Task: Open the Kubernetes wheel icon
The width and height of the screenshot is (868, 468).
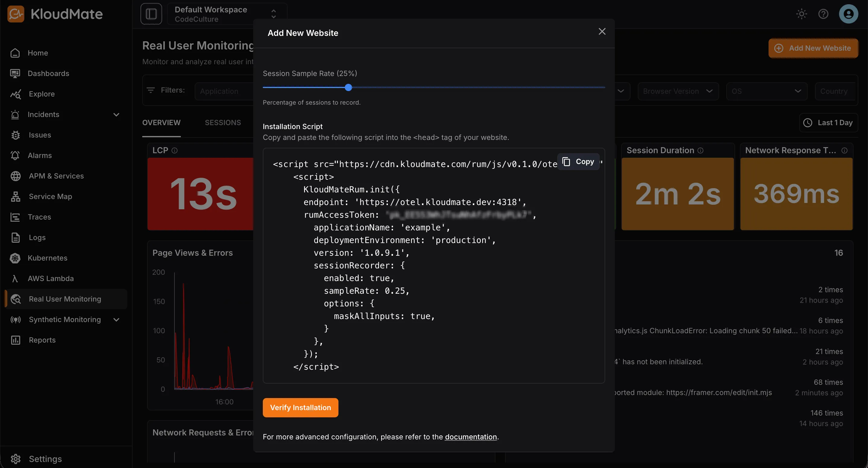Action: pos(15,258)
